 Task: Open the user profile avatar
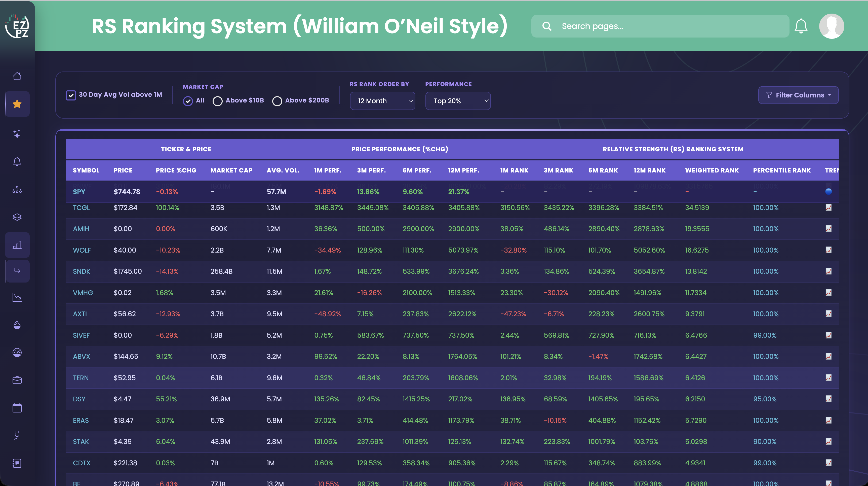click(x=832, y=26)
